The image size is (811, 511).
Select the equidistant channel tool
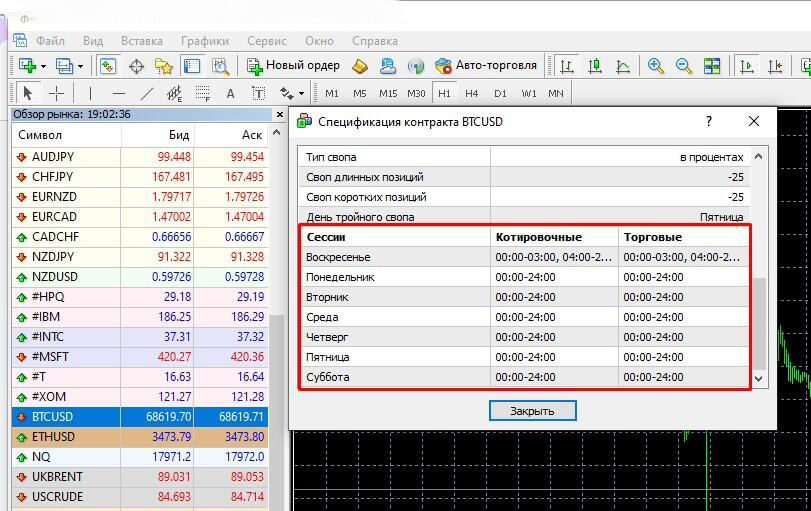[x=174, y=94]
